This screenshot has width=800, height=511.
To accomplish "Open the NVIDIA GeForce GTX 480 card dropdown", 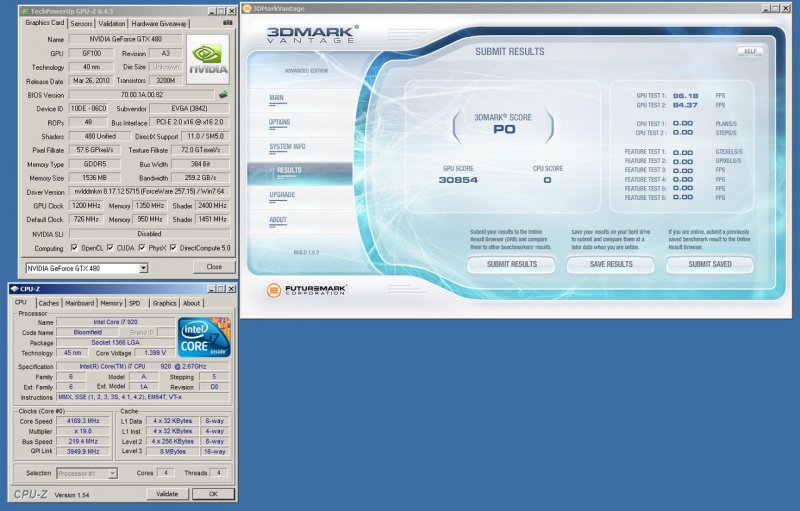I will 144,268.
